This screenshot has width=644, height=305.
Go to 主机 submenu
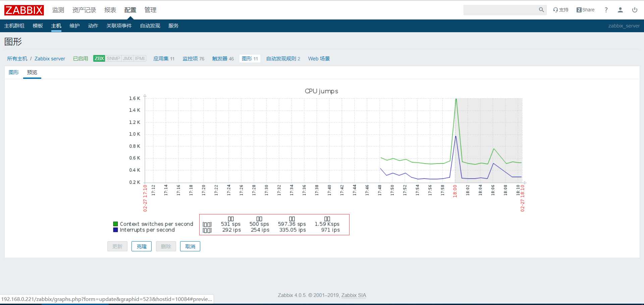point(56,26)
